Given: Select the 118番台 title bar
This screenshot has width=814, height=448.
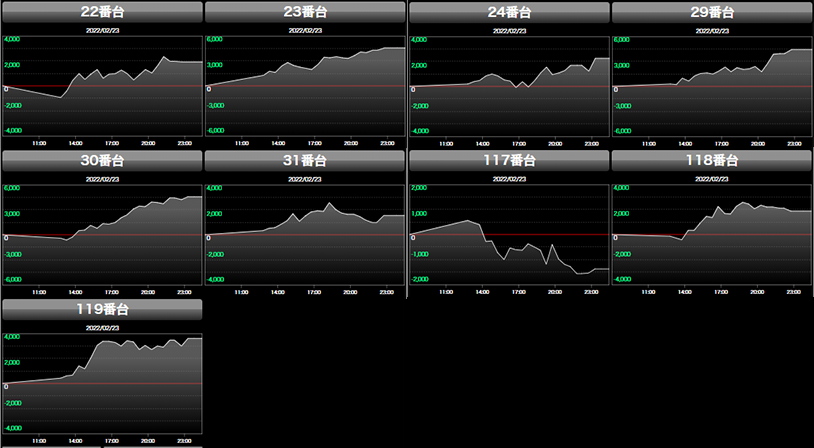Looking at the screenshot, I should point(711,160).
